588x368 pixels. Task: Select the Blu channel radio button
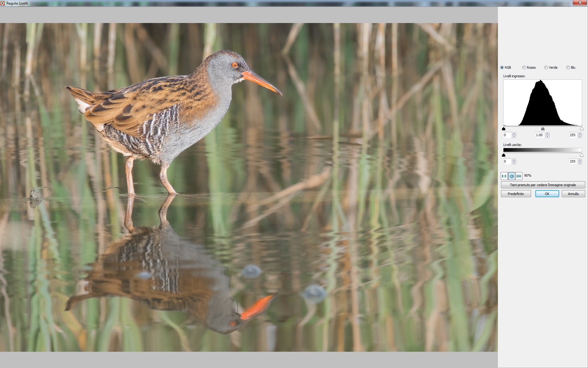[x=568, y=67]
